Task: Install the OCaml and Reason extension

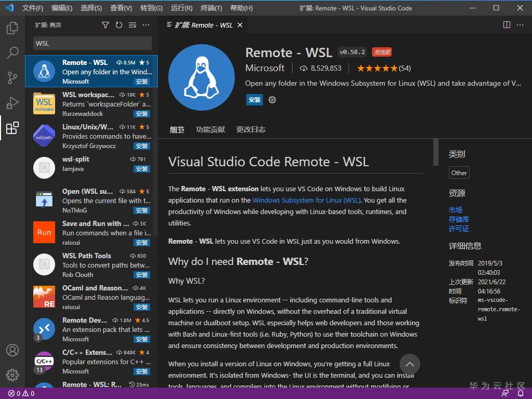Action: coord(142,307)
